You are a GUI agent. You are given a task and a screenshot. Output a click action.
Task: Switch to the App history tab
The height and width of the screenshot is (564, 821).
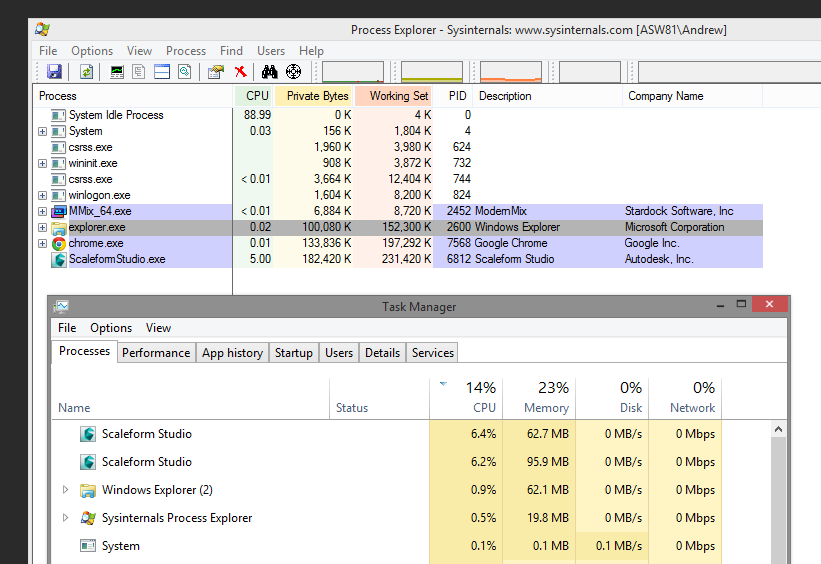(x=232, y=353)
